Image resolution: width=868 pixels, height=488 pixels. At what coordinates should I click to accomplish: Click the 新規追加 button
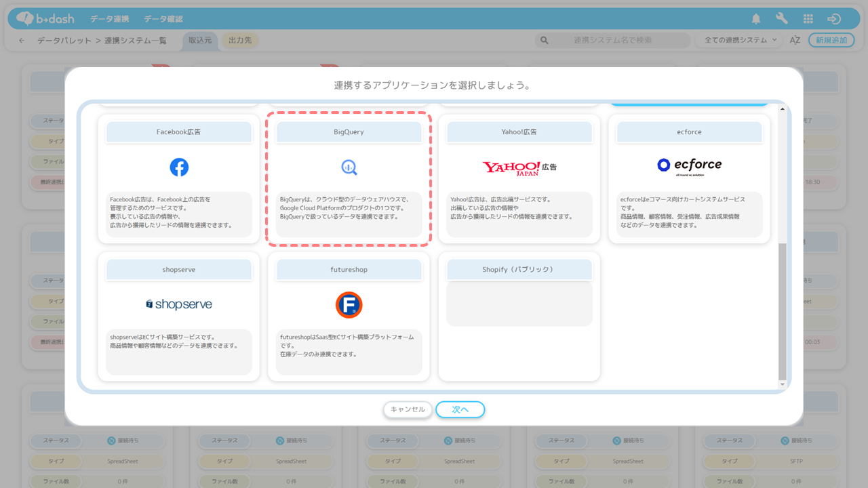831,41
